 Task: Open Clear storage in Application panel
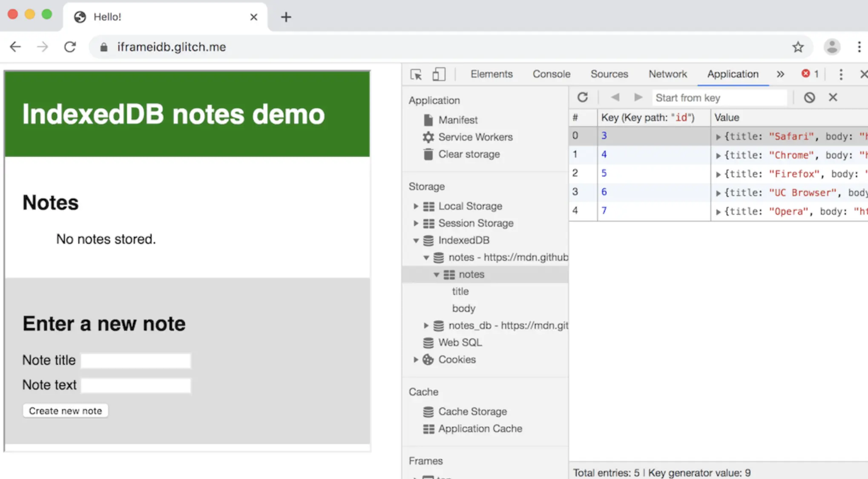[x=469, y=154]
